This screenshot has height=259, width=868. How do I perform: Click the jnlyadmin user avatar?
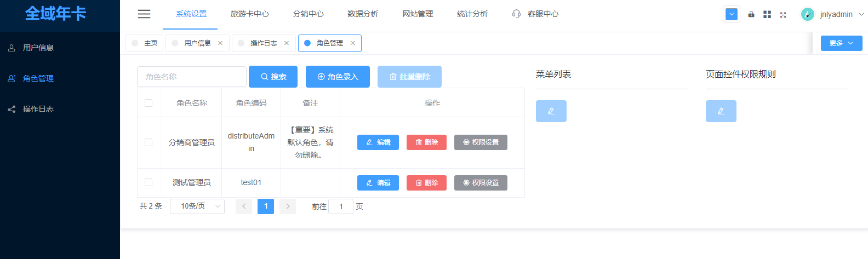pos(807,14)
